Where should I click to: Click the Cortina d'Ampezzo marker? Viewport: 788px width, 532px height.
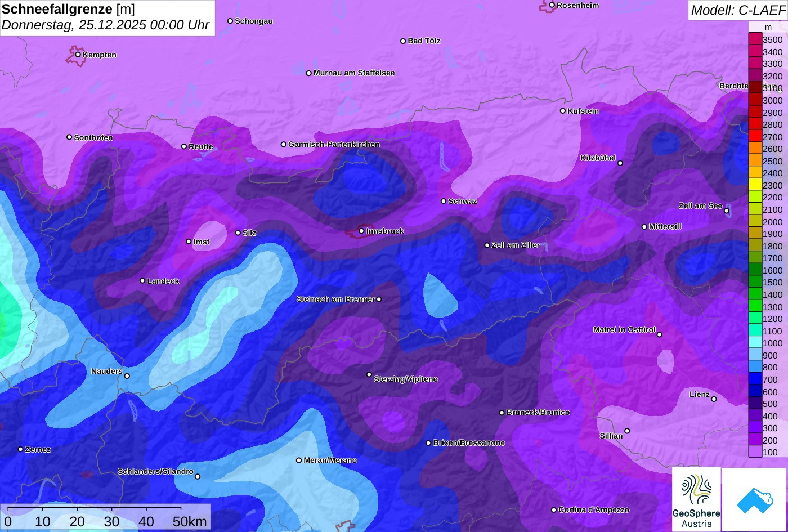pyautogui.click(x=554, y=510)
